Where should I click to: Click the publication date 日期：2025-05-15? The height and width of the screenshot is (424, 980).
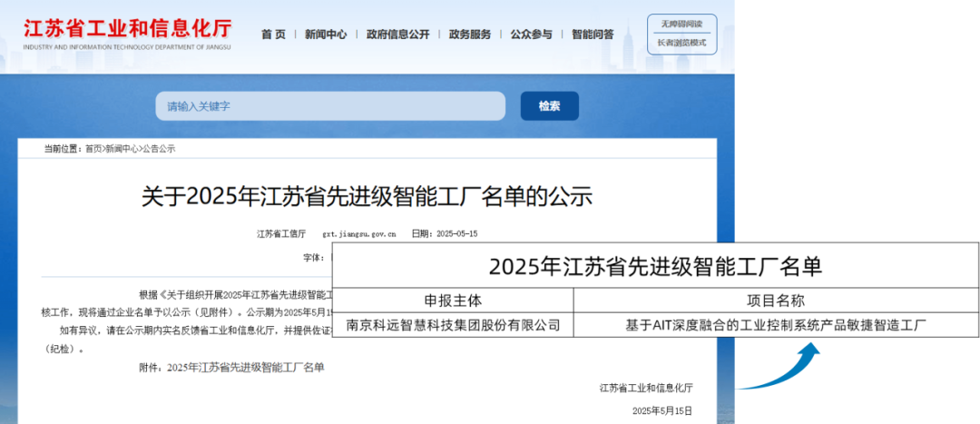(x=445, y=234)
